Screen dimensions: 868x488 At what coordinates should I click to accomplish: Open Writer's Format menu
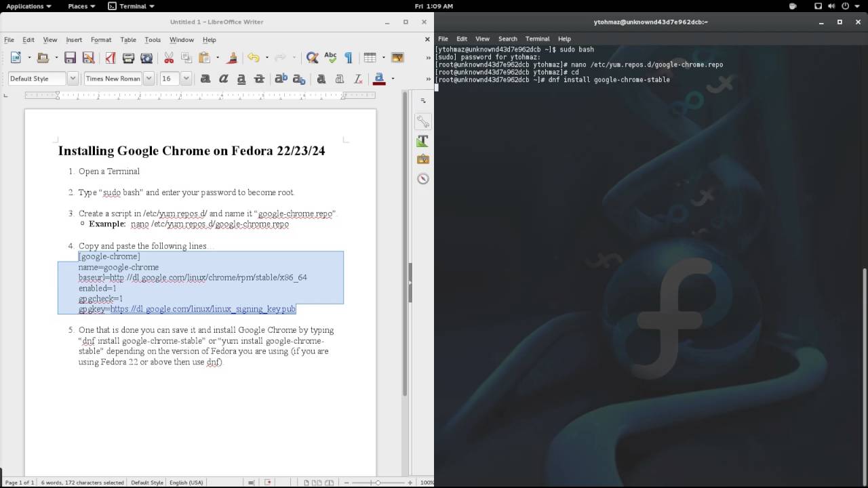(101, 40)
